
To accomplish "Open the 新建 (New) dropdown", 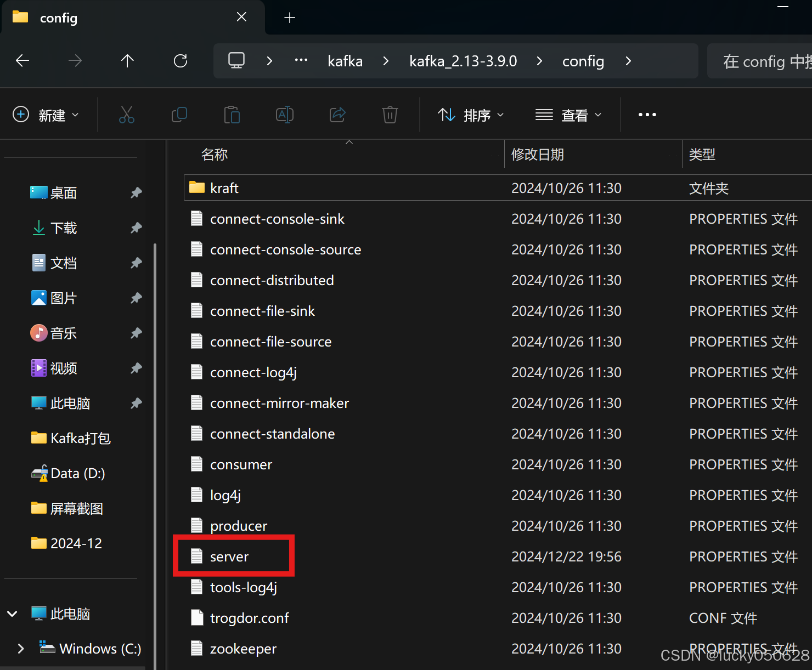I will click(x=46, y=115).
